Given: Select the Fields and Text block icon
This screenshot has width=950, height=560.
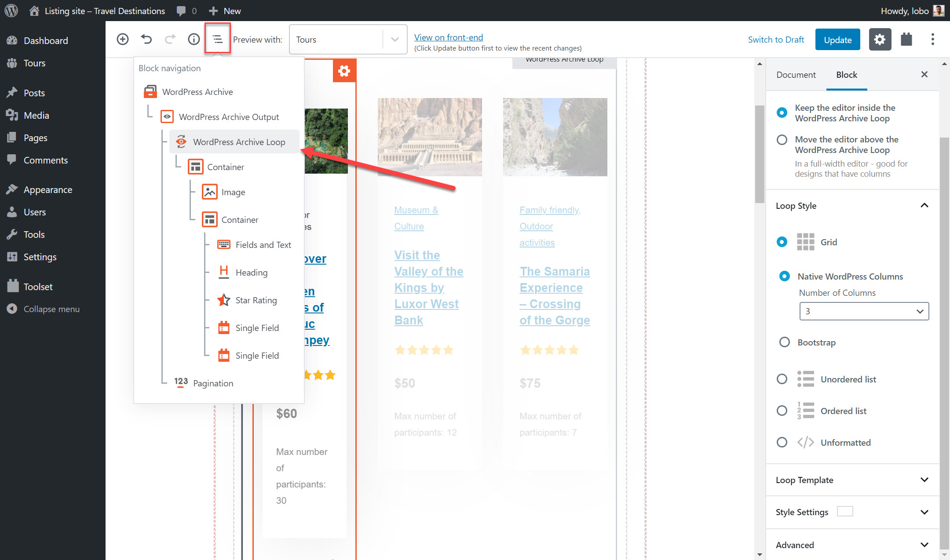Looking at the screenshot, I should (224, 245).
